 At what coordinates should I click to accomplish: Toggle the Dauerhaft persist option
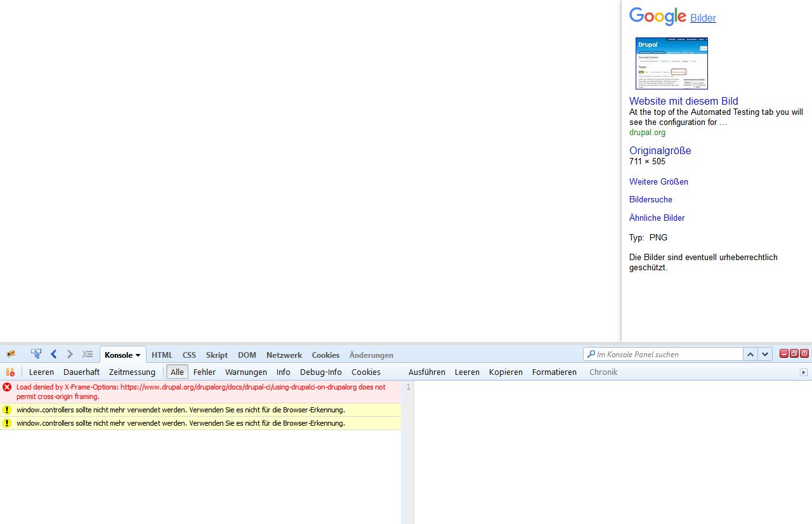point(81,372)
